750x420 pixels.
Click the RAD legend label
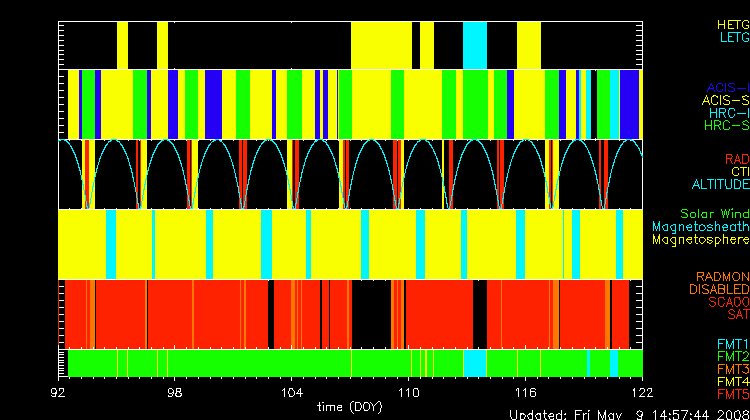click(x=735, y=159)
